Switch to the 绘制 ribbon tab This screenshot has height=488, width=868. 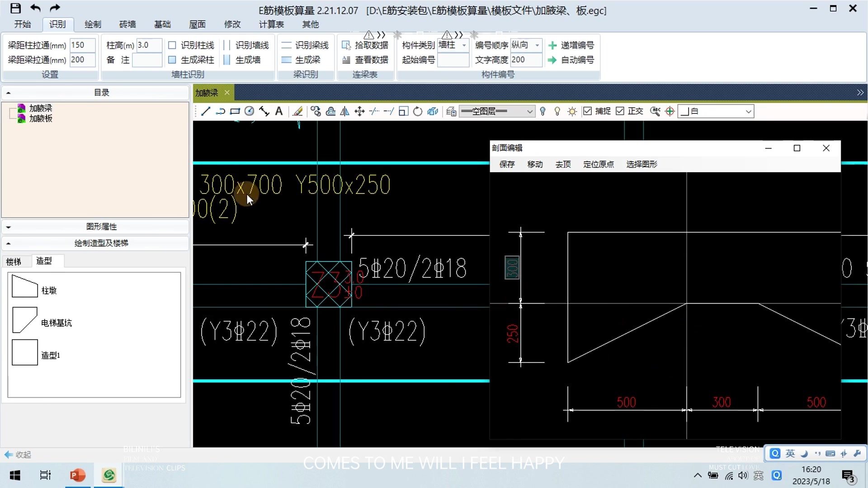pos(92,24)
